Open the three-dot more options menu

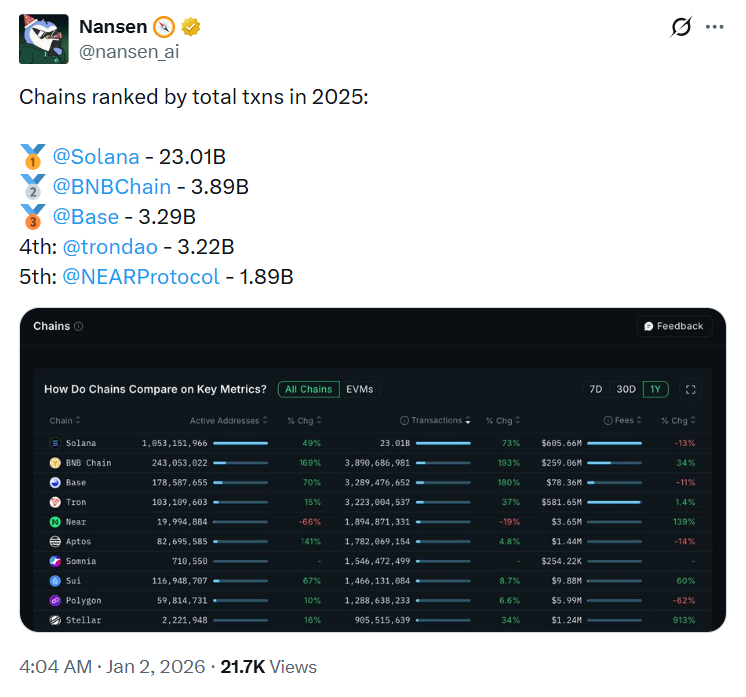(714, 27)
